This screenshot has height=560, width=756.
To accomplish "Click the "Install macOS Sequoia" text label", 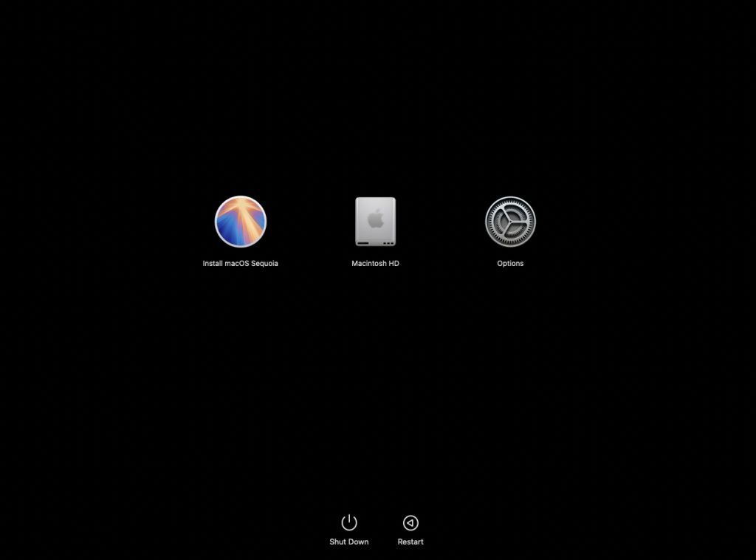I will coord(240,264).
